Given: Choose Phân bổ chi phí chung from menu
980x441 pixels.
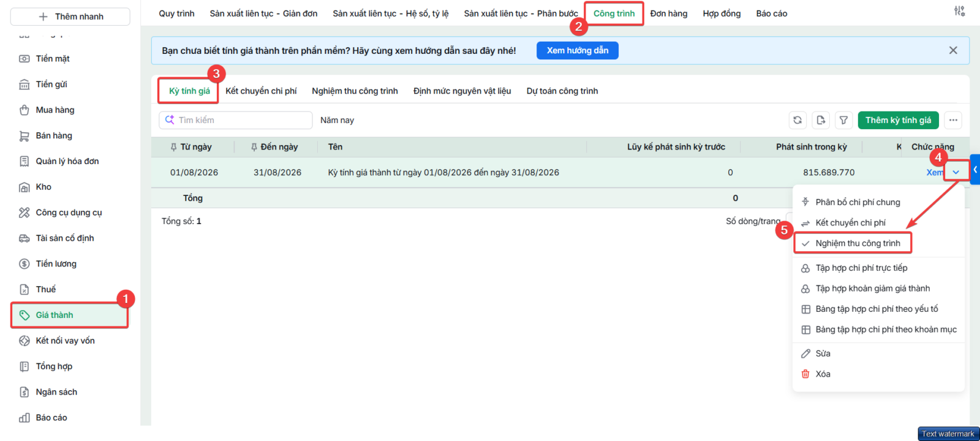Looking at the screenshot, I should pyautogui.click(x=878, y=202).
